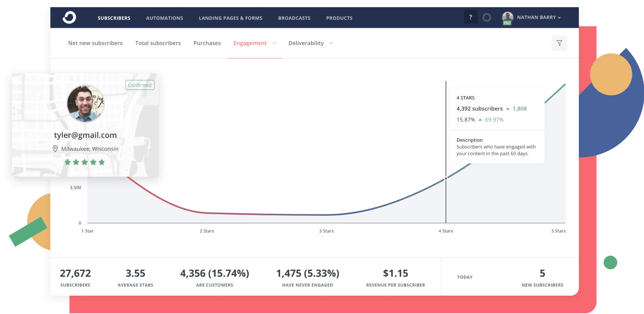The height and width of the screenshot is (314, 644).
Task: Click the Confirmed status badge
Action: pos(140,85)
